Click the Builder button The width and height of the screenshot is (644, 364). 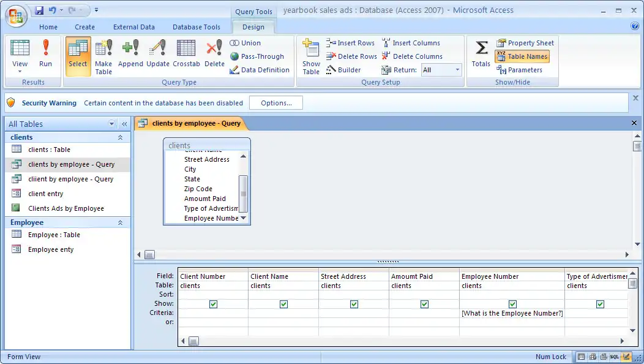click(343, 70)
